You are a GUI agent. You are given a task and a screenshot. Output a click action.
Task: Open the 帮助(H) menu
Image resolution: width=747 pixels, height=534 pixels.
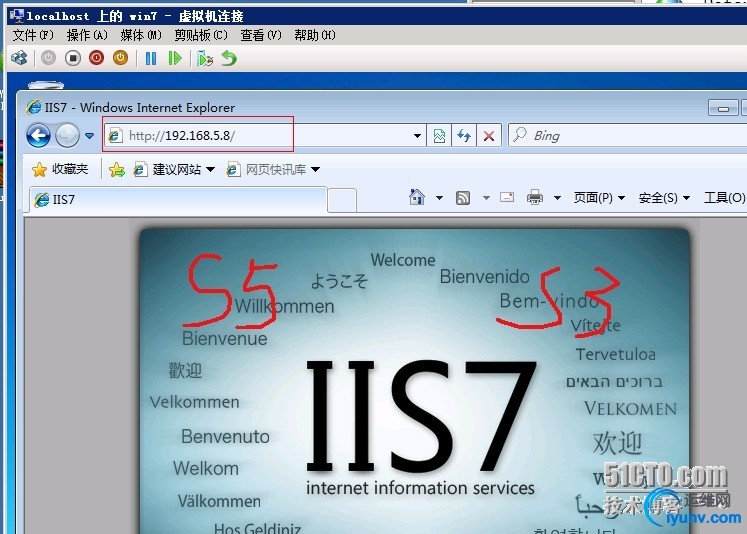tap(315, 35)
